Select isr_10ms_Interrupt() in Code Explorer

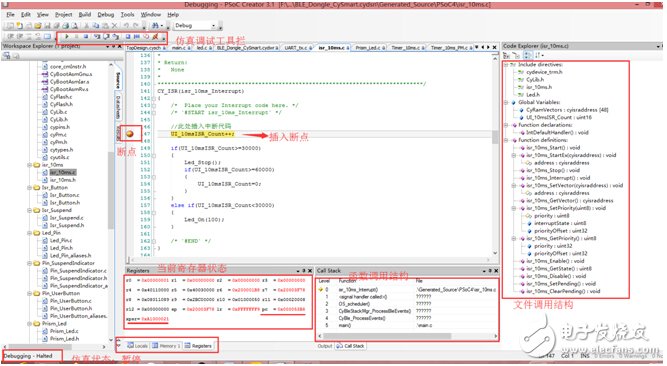pyautogui.click(x=557, y=178)
